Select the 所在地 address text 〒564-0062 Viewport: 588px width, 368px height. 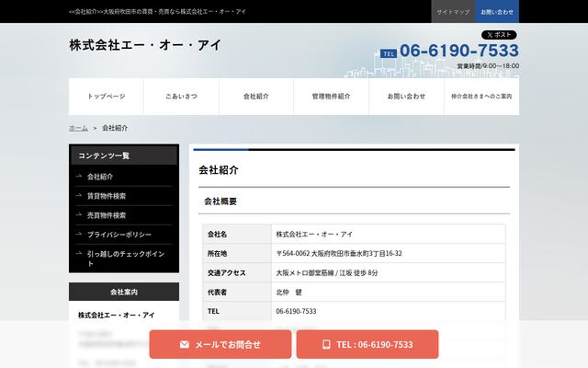coord(339,254)
